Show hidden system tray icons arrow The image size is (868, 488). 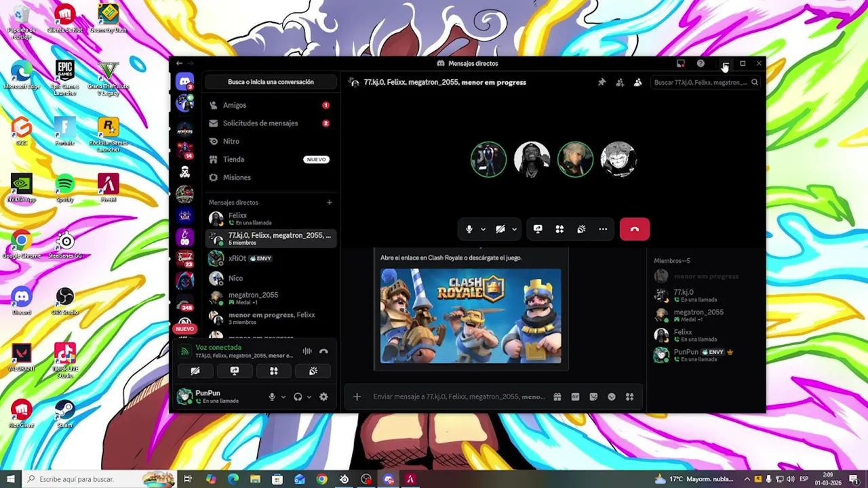[x=747, y=479]
